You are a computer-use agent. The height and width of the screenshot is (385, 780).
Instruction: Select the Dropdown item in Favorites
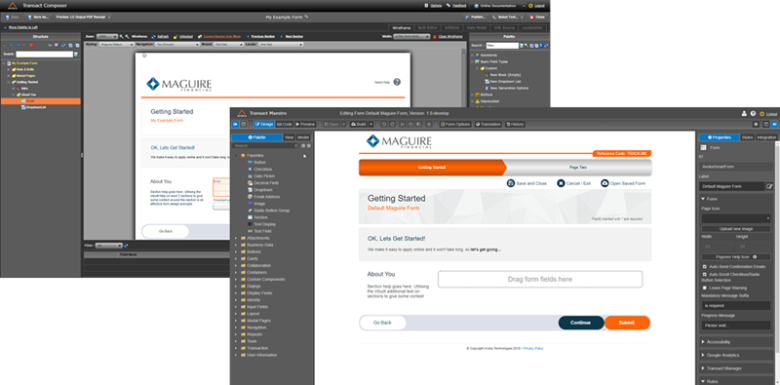pos(263,190)
